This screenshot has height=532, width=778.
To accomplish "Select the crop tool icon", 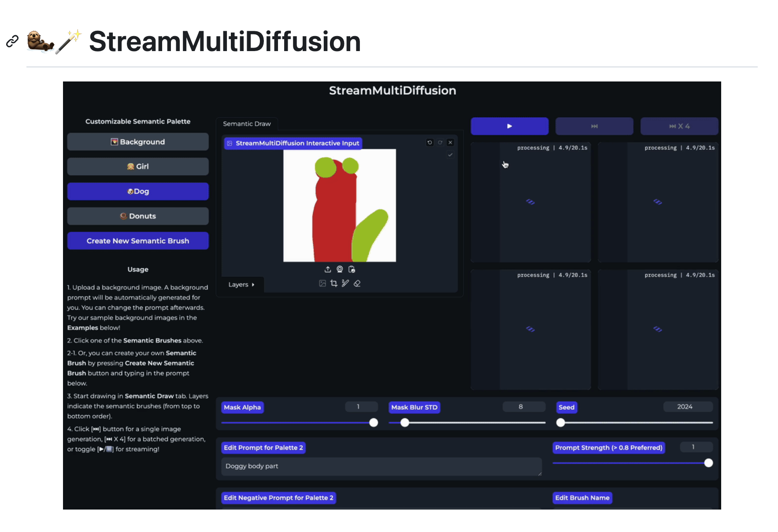I will click(x=333, y=283).
